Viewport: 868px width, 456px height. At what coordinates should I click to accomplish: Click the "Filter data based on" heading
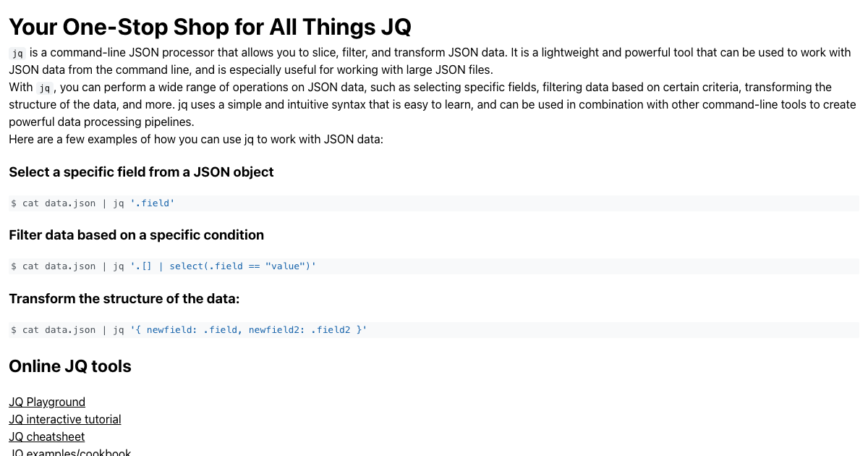[x=136, y=235]
